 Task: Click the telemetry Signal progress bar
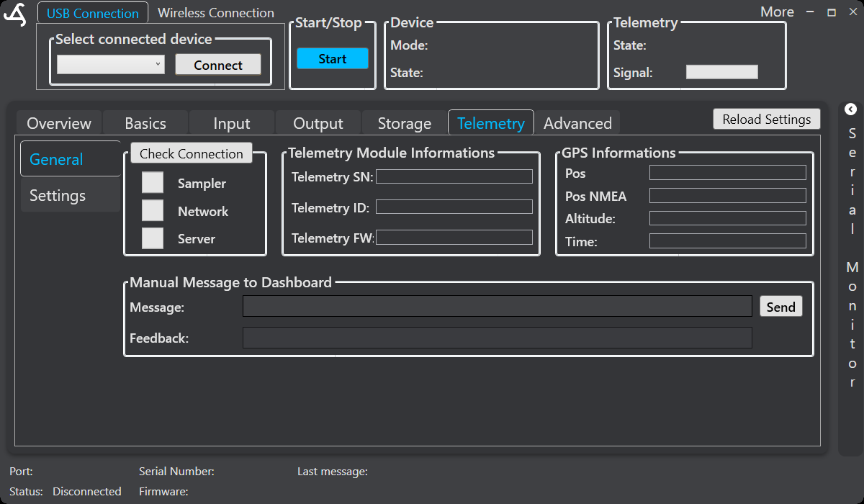(x=722, y=72)
